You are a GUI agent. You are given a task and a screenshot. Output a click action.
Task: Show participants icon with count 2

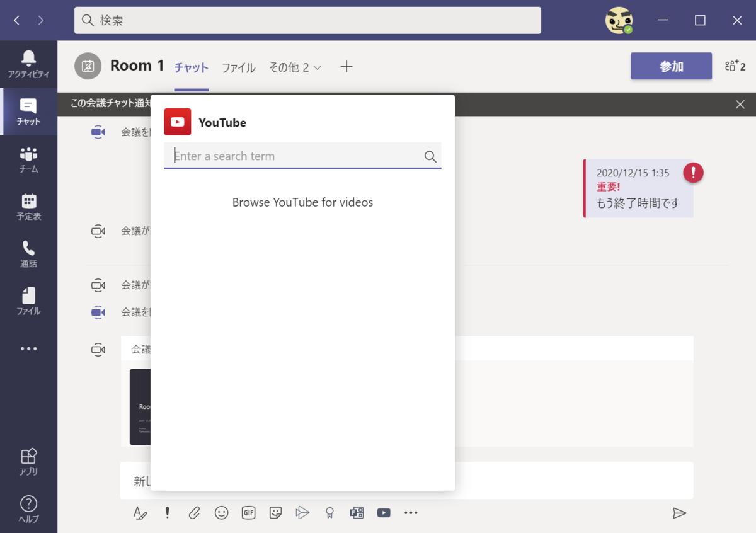point(735,66)
